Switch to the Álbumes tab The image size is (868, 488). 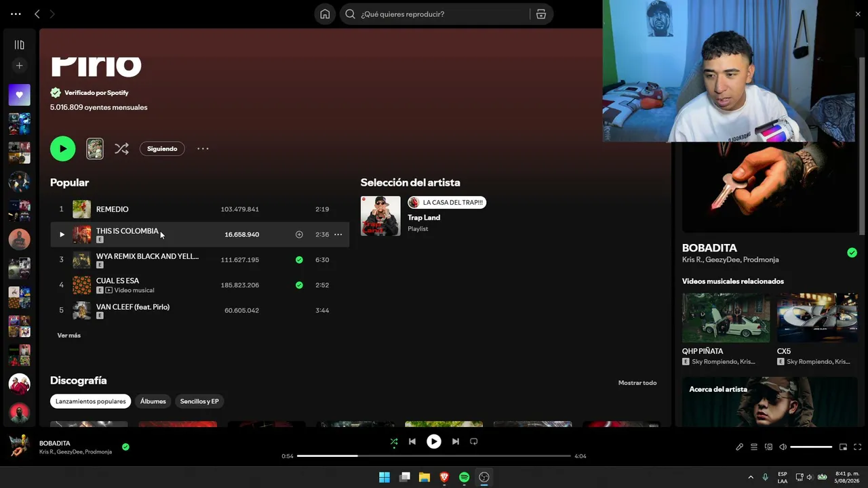153,401
